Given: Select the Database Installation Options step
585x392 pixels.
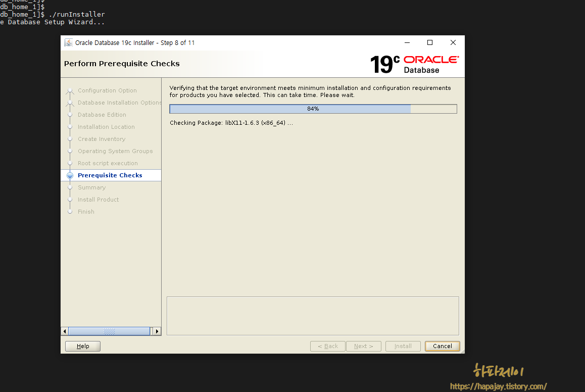Looking at the screenshot, I should (119, 103).
